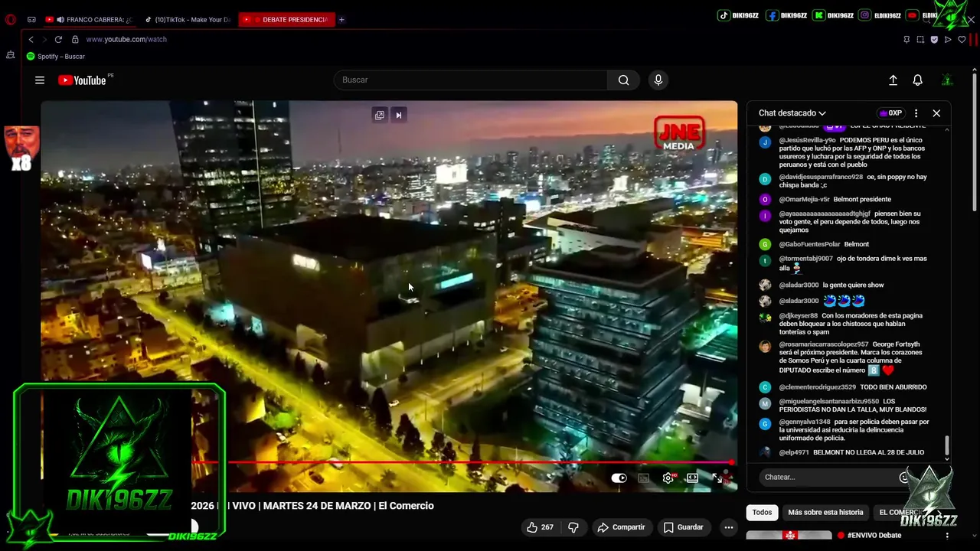
Task: Open the YouTube hamburger guide menu
Action: pos(40,80)
